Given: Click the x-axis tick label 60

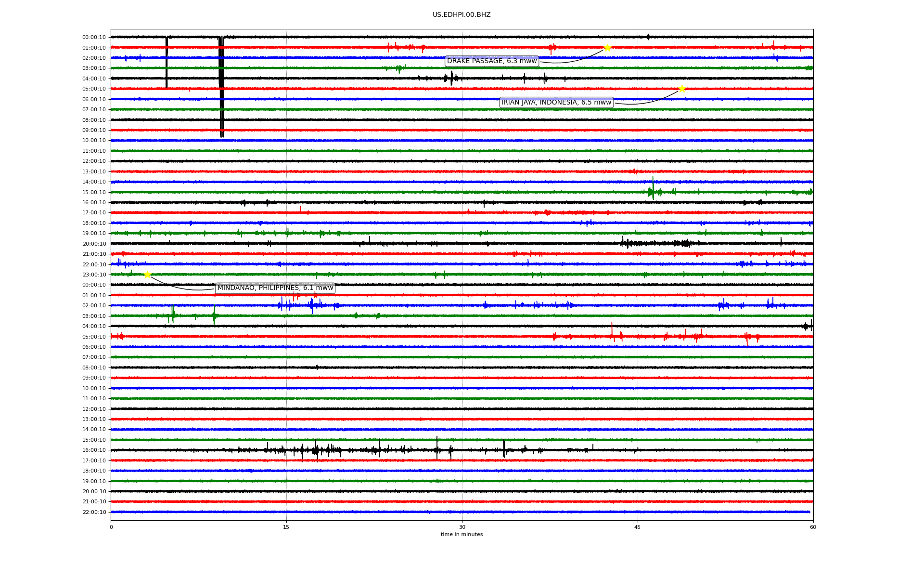Looking at the screenshot, I should click(x=813, y=527).
